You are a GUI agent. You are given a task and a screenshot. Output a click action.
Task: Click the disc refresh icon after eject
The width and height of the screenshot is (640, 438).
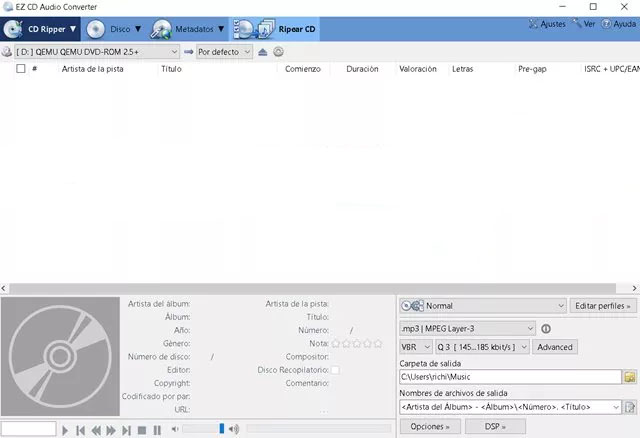click(x=278, y=52)
